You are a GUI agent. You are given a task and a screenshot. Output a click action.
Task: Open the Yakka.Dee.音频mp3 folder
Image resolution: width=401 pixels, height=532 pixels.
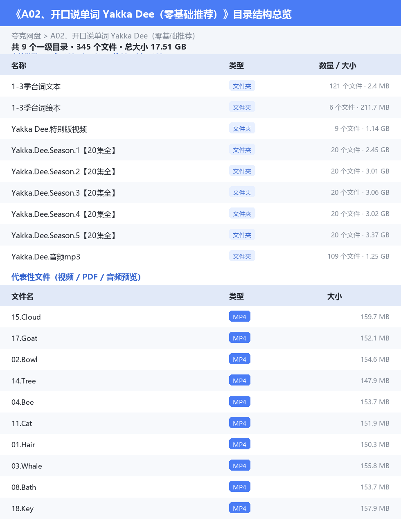[x=46, y=257]
